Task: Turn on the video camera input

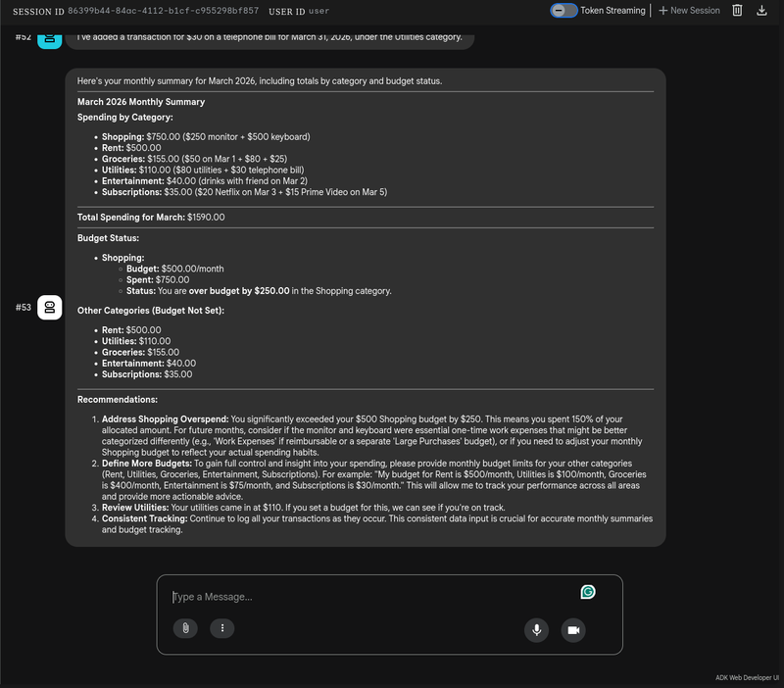Action: click(x=573, y=629)
